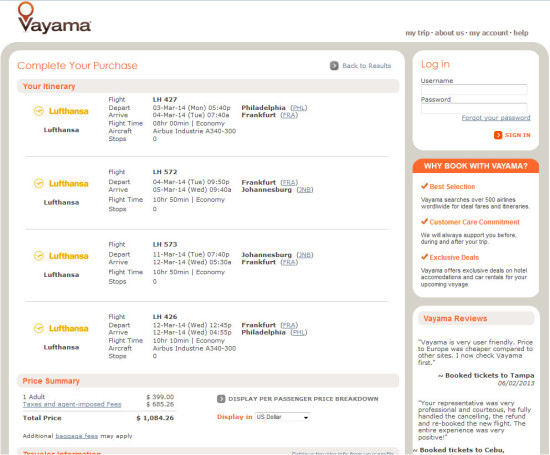550x455 pixels.
Task: Open the baggage fees link
Action: coord(77,436)
